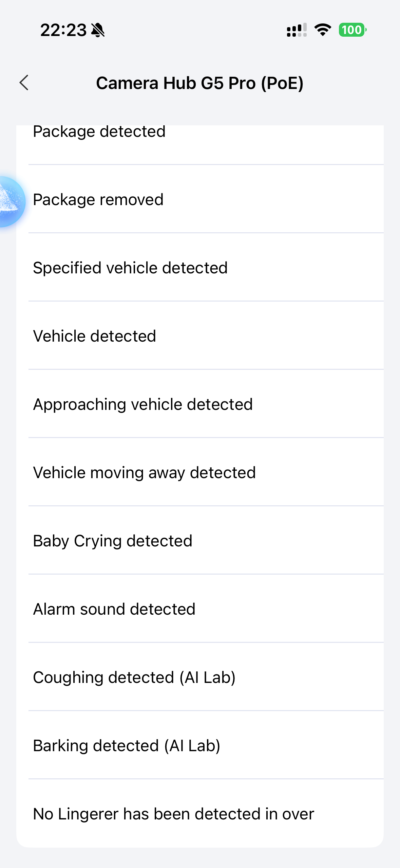Tap the floating blue assistant bubble

point(11,202)
